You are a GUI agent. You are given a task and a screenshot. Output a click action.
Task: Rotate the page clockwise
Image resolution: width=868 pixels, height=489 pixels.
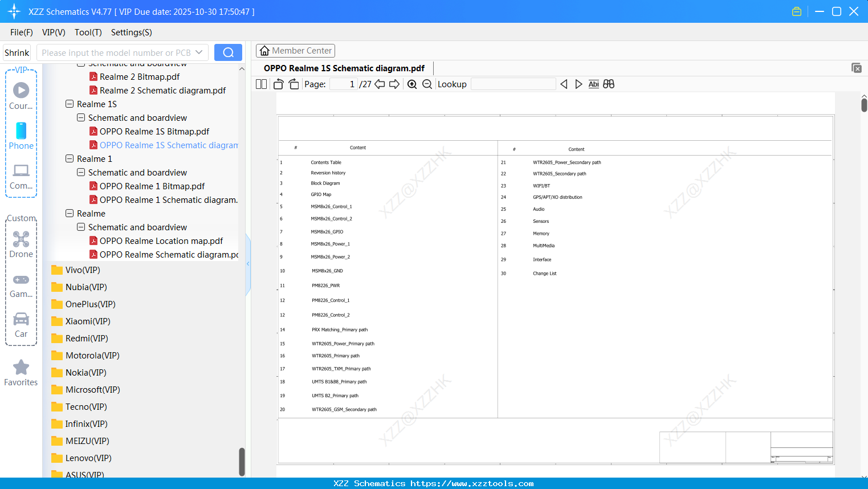click(294, 84)
